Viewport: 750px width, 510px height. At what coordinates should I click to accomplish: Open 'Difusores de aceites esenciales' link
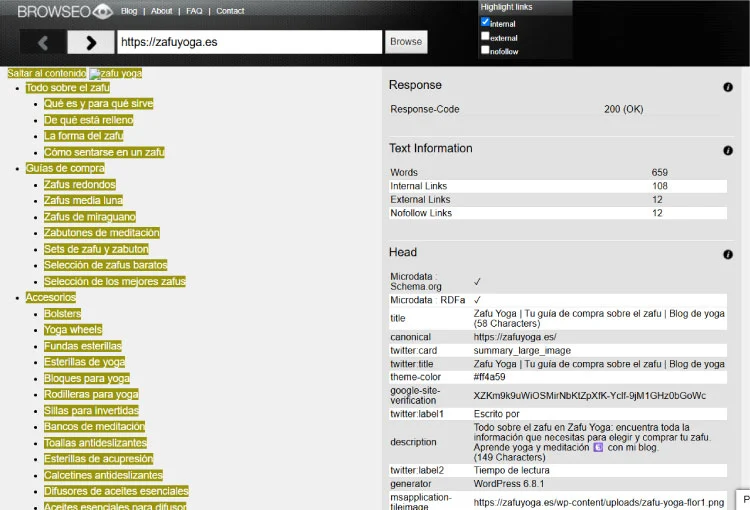(x=116, y=491)
